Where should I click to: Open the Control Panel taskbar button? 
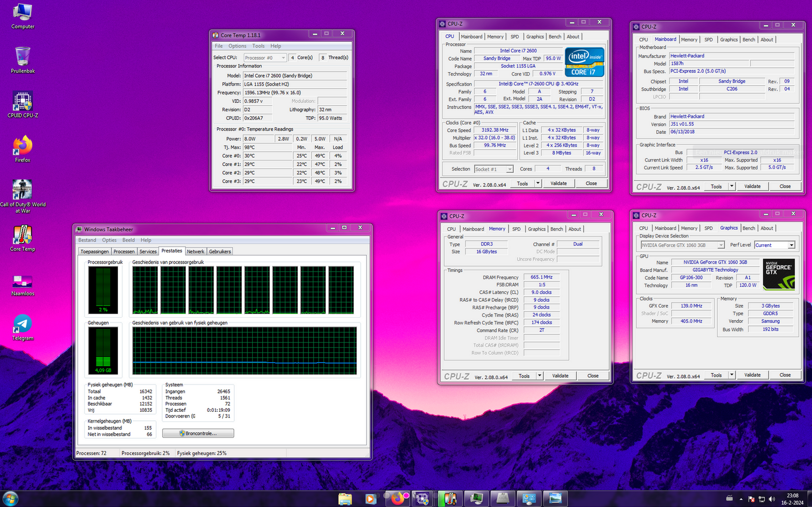tap(529, 499)
